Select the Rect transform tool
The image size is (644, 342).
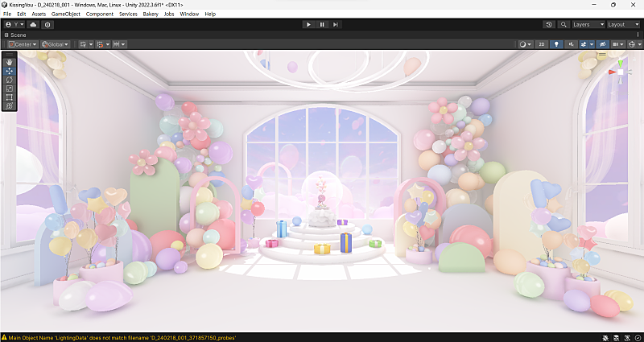[x=10, y=97]
